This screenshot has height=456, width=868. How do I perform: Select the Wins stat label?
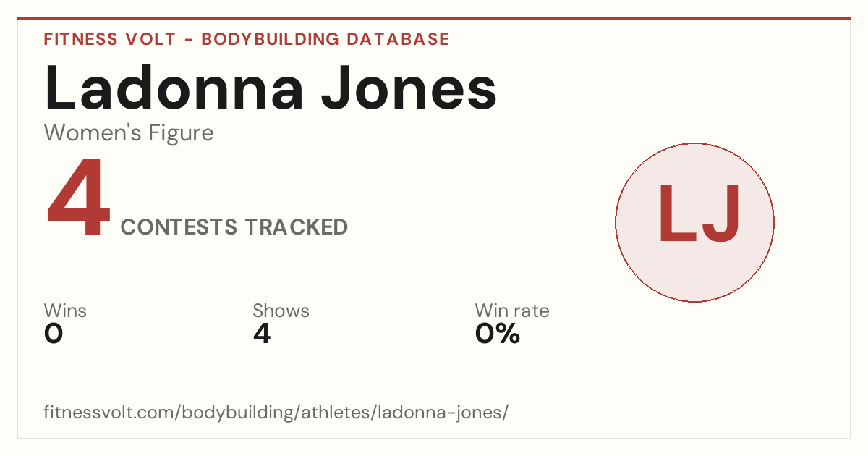[65, 311]
